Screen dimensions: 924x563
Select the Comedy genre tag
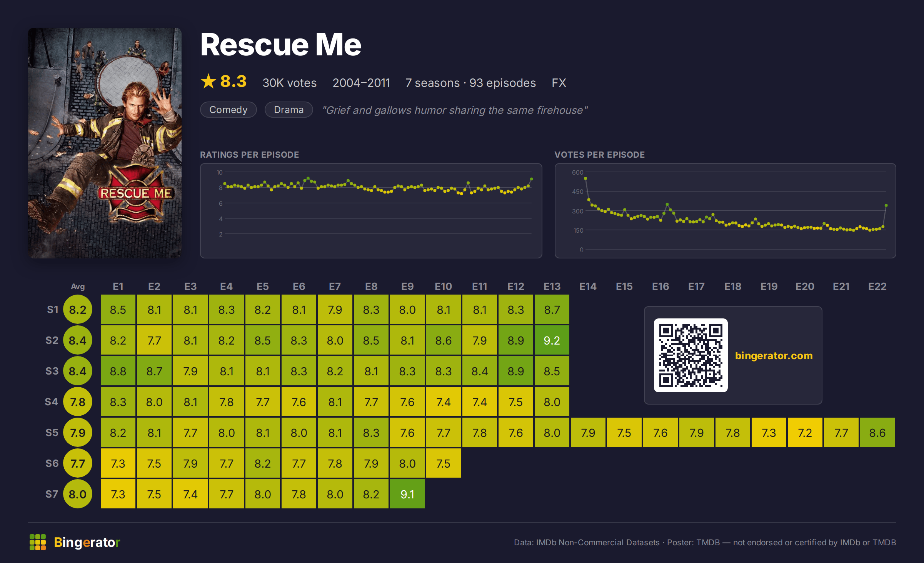click(x=228, y=110)
